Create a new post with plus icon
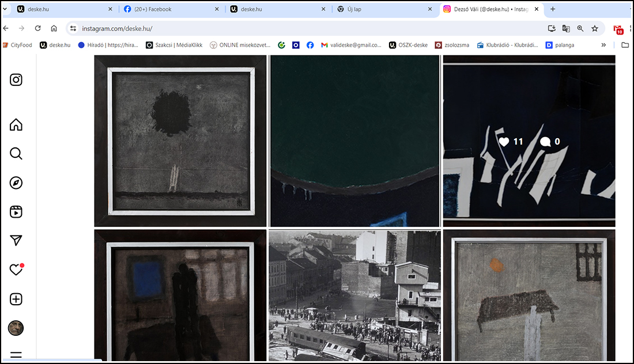The height and width of the screenshot is (364, 634). click(x=16, y=299)
